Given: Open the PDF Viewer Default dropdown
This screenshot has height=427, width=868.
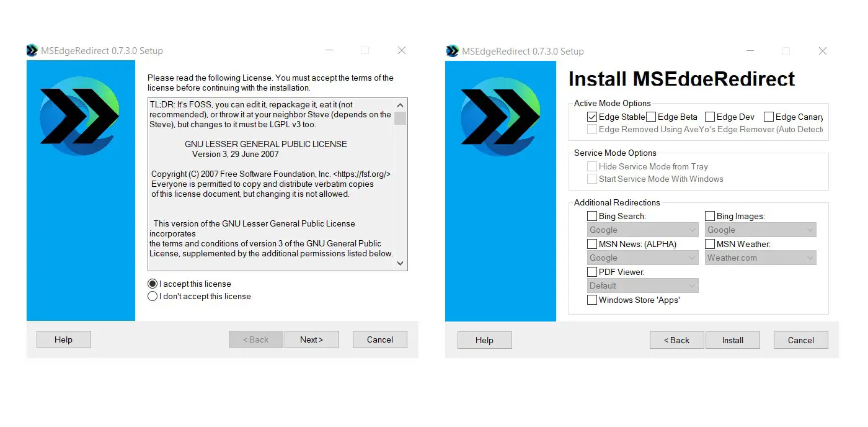Looking at the screenshot, I should [x=643, y=285].
